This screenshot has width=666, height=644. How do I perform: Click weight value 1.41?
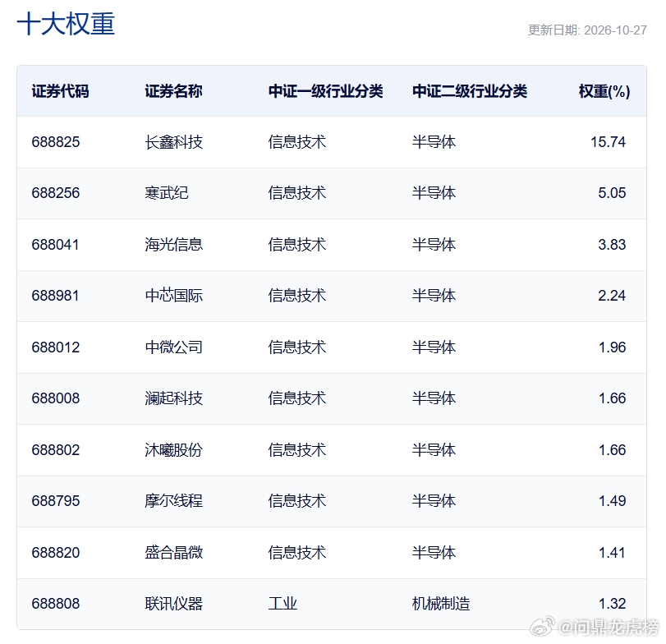tap(612, 553)
